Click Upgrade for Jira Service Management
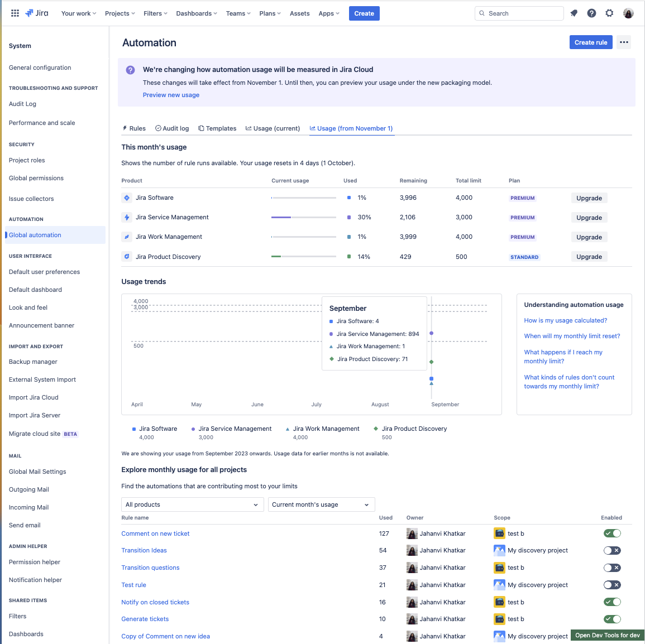 point(589,218)
